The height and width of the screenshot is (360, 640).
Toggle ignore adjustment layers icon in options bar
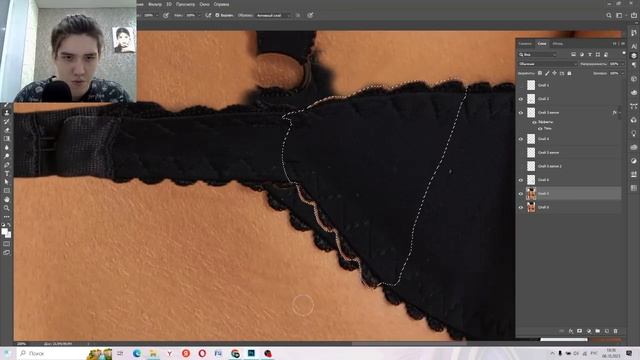298,15
